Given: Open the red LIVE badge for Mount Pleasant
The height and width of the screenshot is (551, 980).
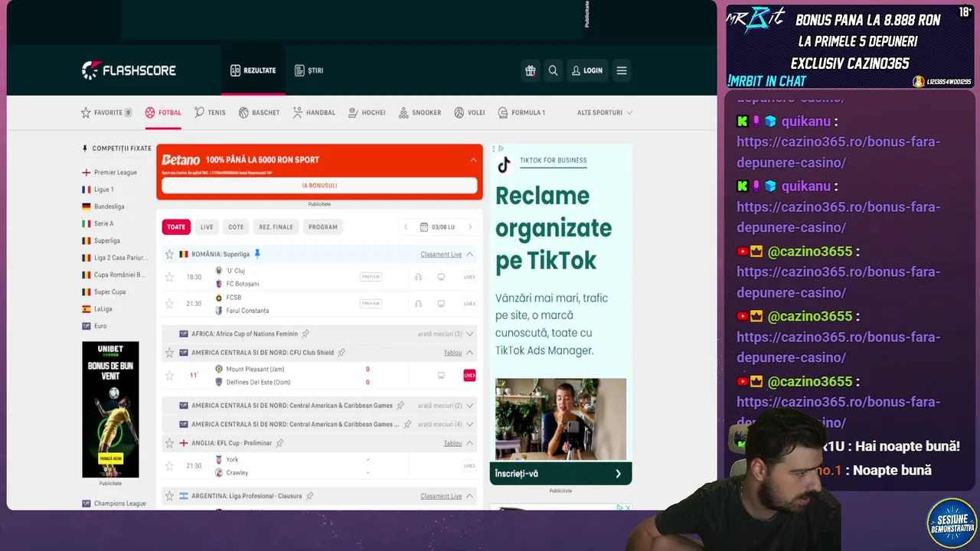Looking at the screenshot, I should point(469,376).
